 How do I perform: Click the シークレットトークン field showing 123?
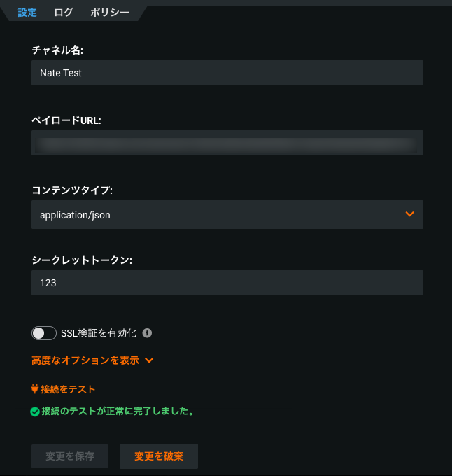227,283
